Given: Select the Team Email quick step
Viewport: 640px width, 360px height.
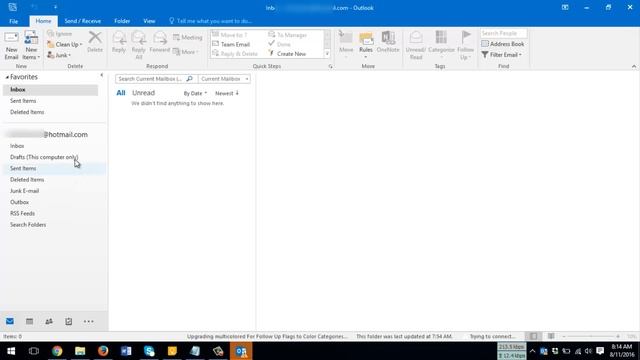Looking at the screenshot, I should coord(231,44).
